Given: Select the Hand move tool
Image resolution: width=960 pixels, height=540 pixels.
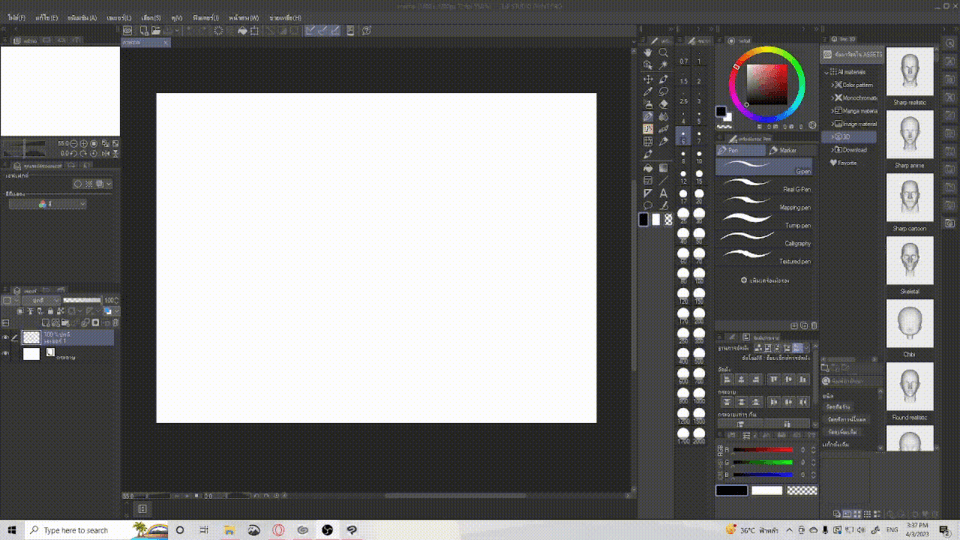Looking at the screenshot, I should point(648,53).
